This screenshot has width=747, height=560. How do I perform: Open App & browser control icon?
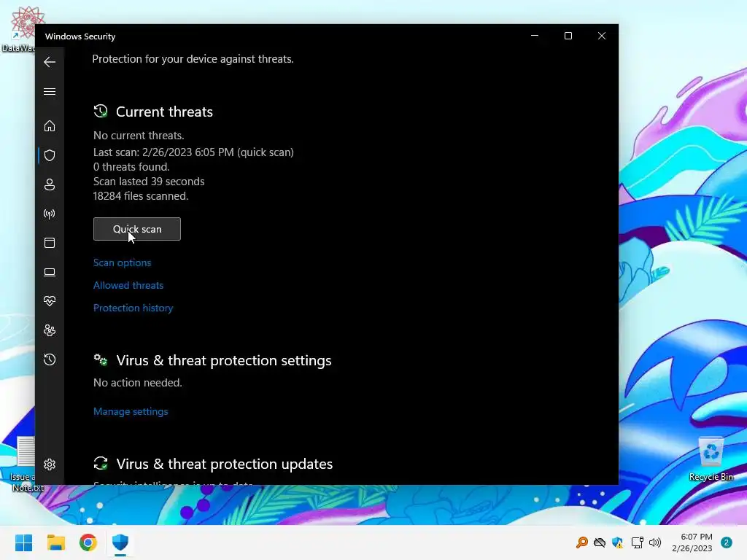(50, 243)
